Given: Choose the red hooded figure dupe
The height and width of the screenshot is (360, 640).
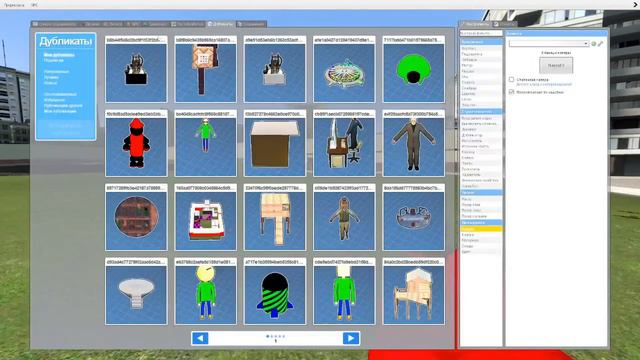Looking at the screenshot, I should point(136,143).
